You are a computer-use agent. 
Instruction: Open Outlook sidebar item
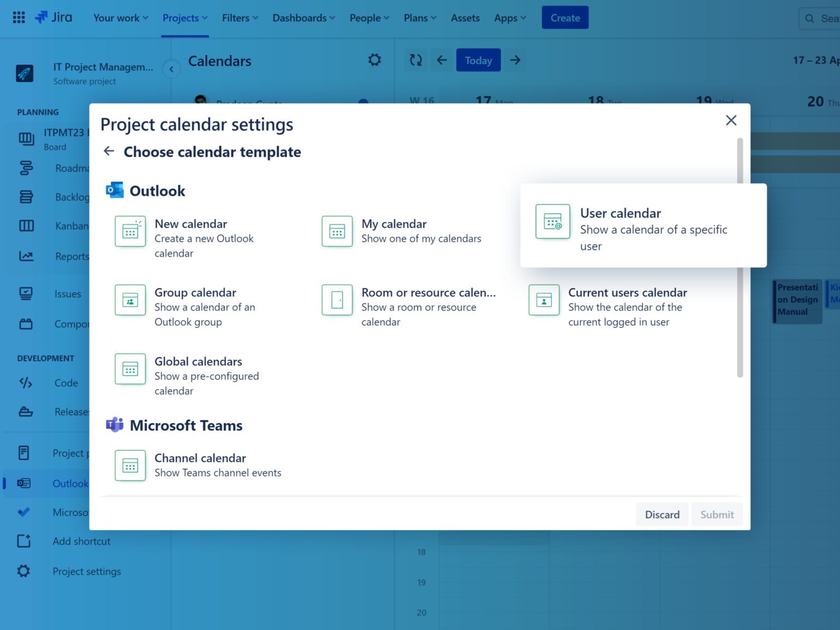(46, 483)
